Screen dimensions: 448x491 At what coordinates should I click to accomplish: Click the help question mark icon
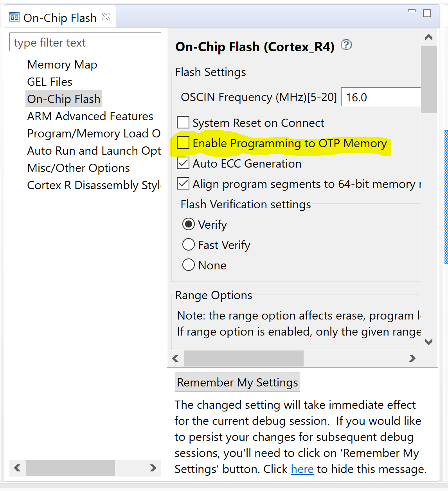pos(346,45)
